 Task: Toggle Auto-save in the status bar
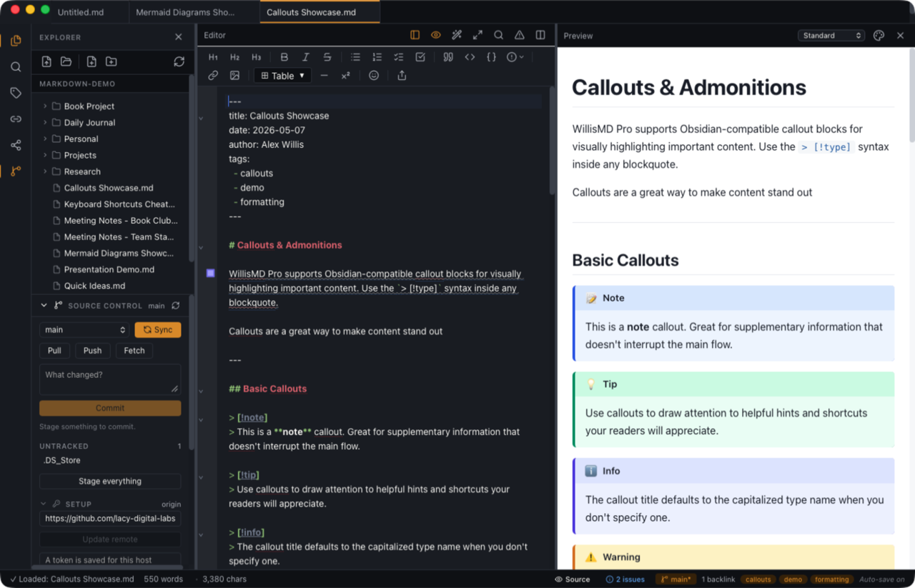point(882,579)
